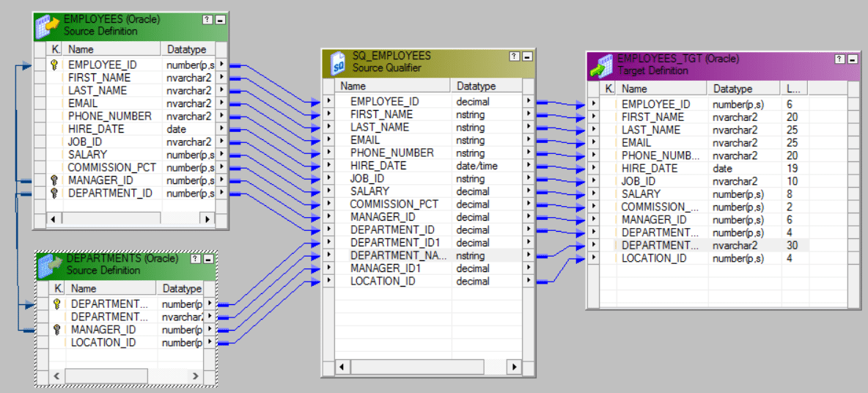868x393 pixels.
Task: Click input port arrow of LOCATION_ID in EMPLOYEES_TGT
Action: tap(594, 258)
